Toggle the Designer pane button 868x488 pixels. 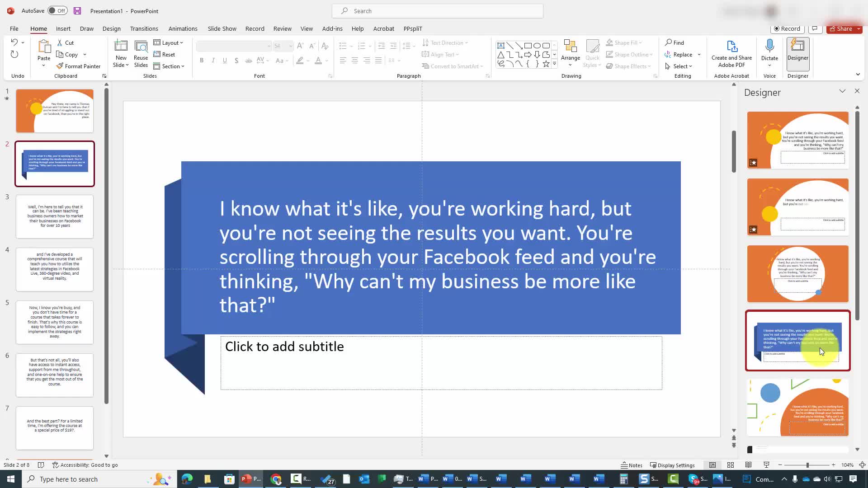(797, 51)
